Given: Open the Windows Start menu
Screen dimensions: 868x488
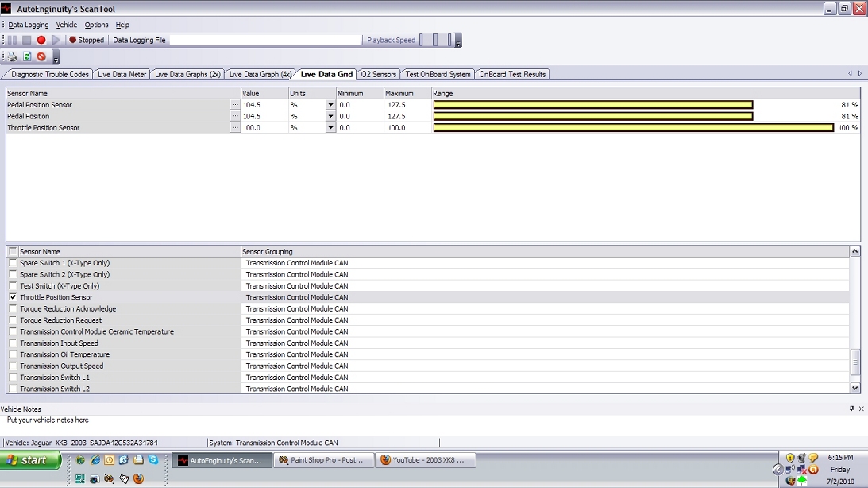Looking at the screenshot, I should pos(30,460).
